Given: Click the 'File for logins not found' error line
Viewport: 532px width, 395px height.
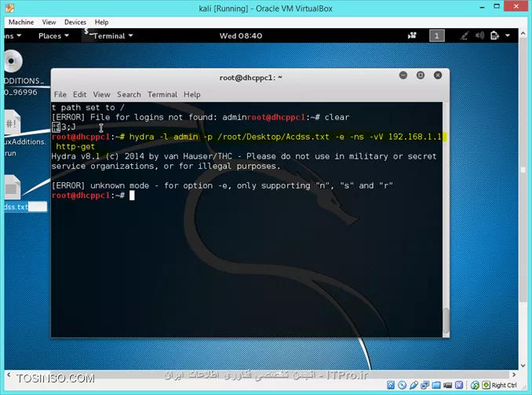Looking at the screenshot, I should pos(149,117).
